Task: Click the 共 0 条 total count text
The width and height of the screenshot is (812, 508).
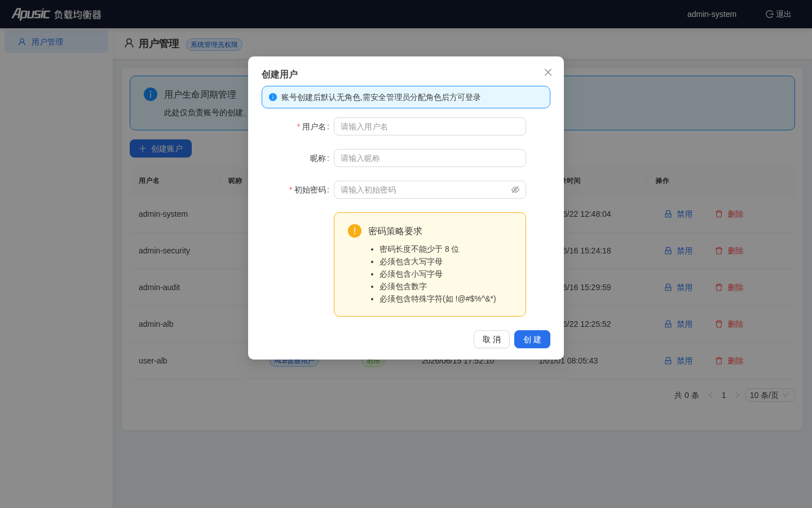Action: click(686, 395)
